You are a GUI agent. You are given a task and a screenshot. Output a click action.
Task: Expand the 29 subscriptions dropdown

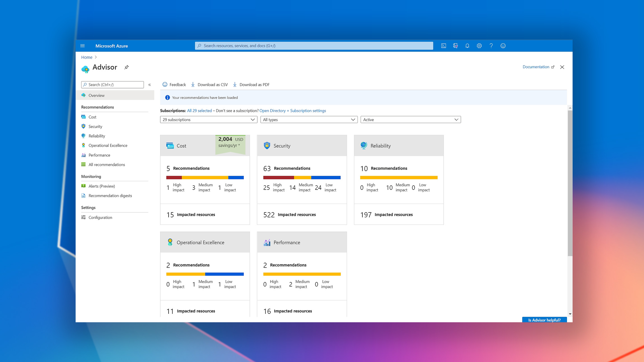coord(208,120)
